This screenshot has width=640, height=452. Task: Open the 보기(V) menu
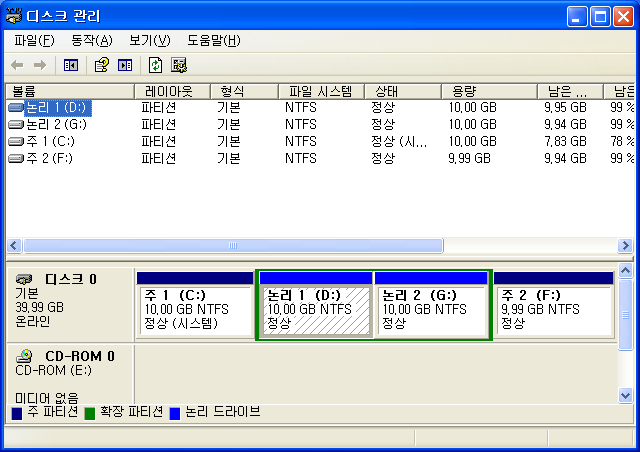[149, 40]
